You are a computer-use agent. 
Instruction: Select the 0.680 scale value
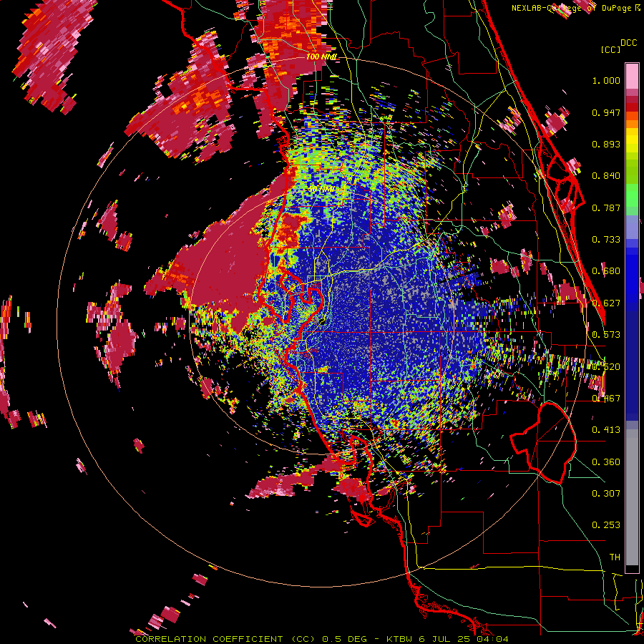(606, 271)
